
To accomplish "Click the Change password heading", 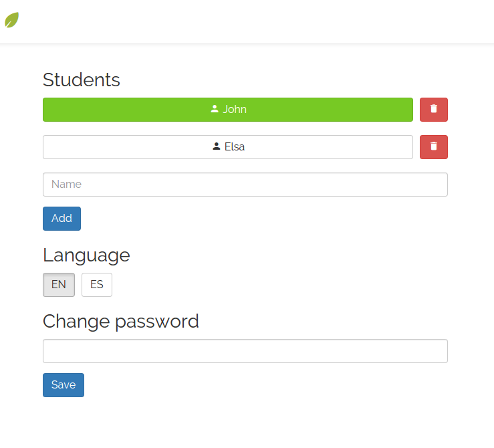I will pos(121,322).
